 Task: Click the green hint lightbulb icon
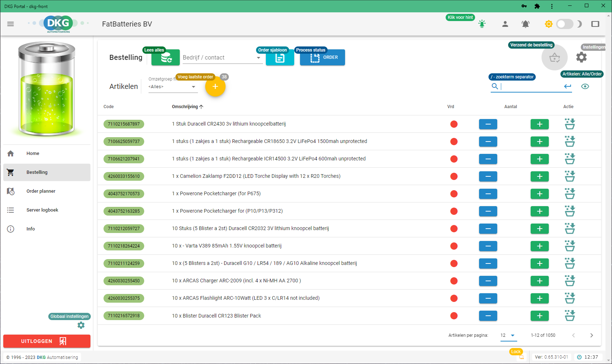(482, 24)
